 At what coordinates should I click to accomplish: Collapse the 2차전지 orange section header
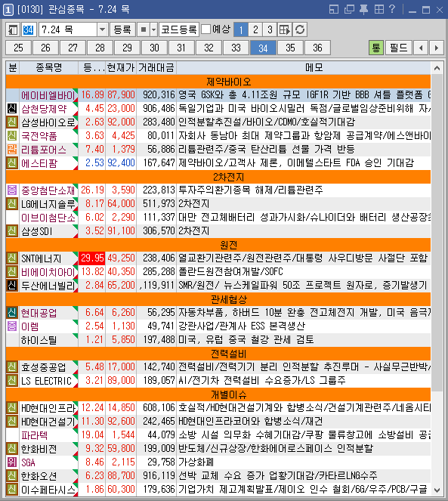[218, 177]
